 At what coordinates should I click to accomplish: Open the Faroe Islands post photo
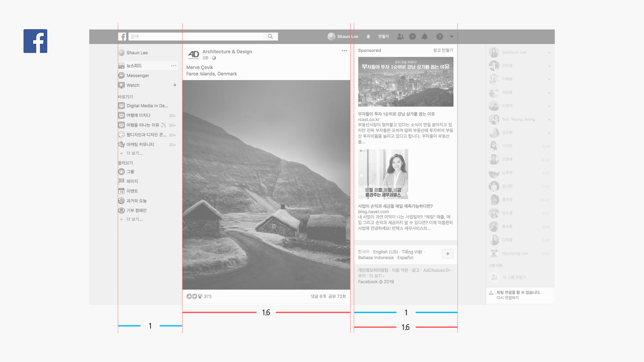[266, 185]
